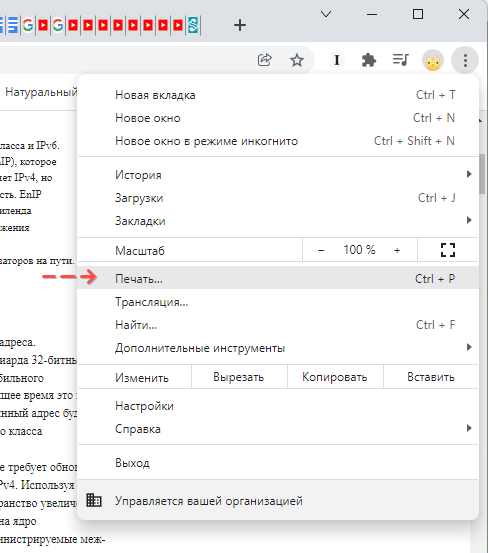The height and width of the screenshot is (553, 488).
Task: Click the 'I' extension icon in toolbar
Action: 337,60
